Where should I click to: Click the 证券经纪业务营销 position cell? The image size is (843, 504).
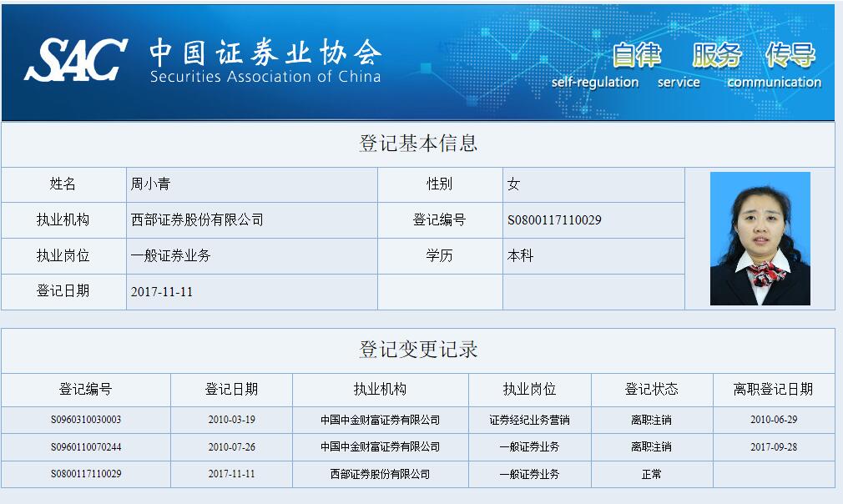click(x=529, y=420)
